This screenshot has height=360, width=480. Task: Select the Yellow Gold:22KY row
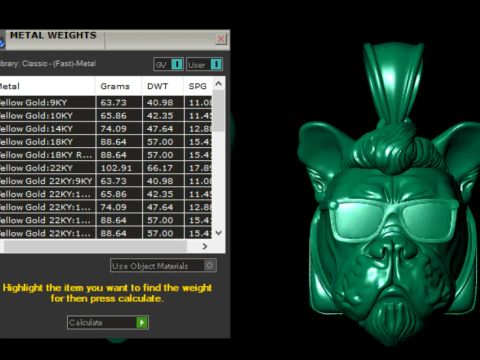[x=106, y=168]
